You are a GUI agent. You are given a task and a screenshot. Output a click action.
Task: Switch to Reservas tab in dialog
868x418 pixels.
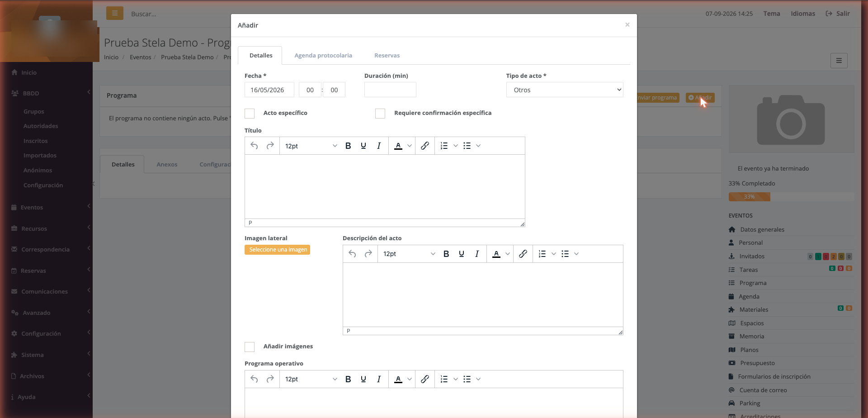click(x=387, y=55)
